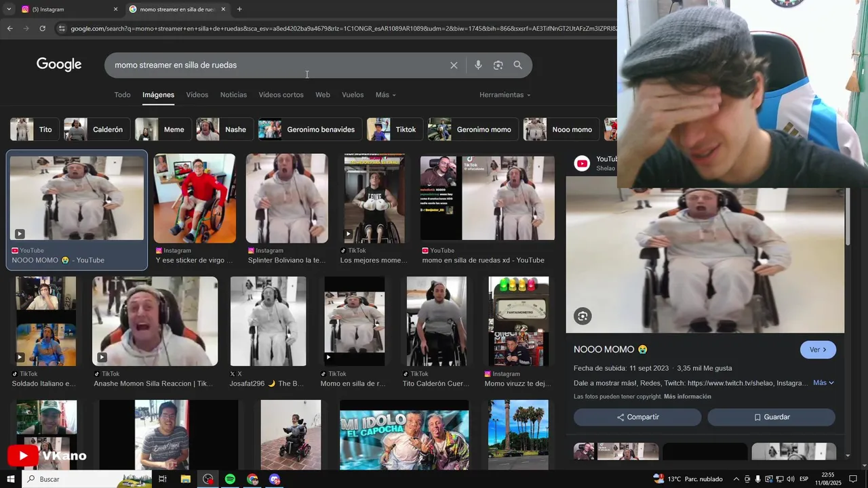Filter images by the Nashe chip
Screen dimensions: 868x488
pyautogui.click(x=224, y=129)
